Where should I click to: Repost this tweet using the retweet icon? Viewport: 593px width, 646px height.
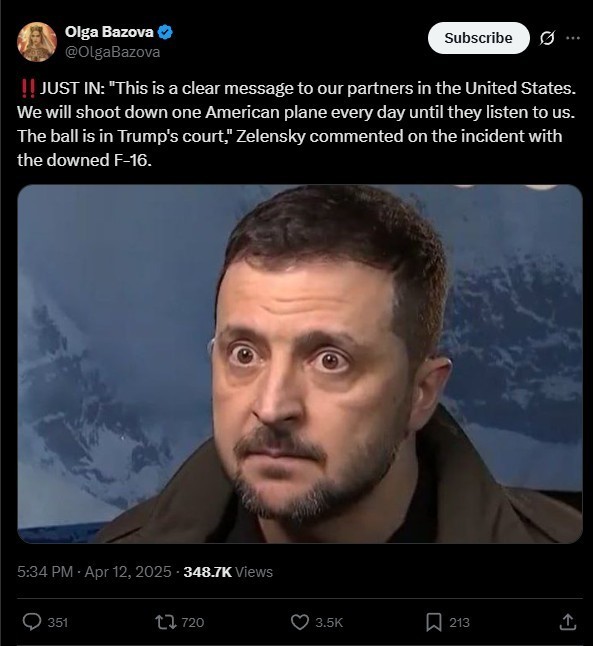pos(166,622)
